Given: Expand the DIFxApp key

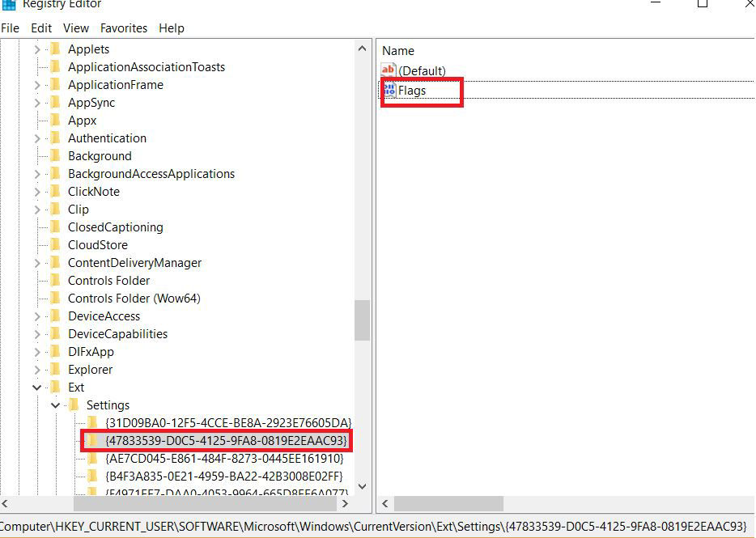Looking at the screenshot, I should pos(37,353).
